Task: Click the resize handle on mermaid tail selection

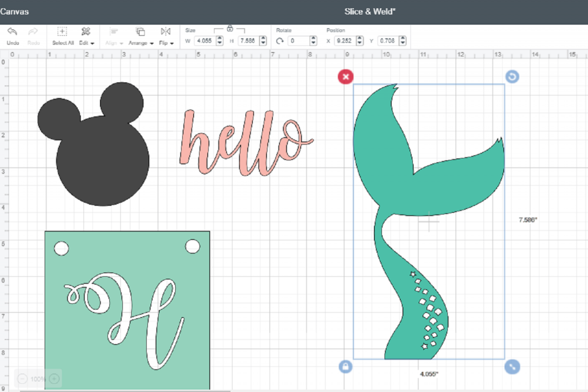Action: pyautogui.click(x=512, y=367)
